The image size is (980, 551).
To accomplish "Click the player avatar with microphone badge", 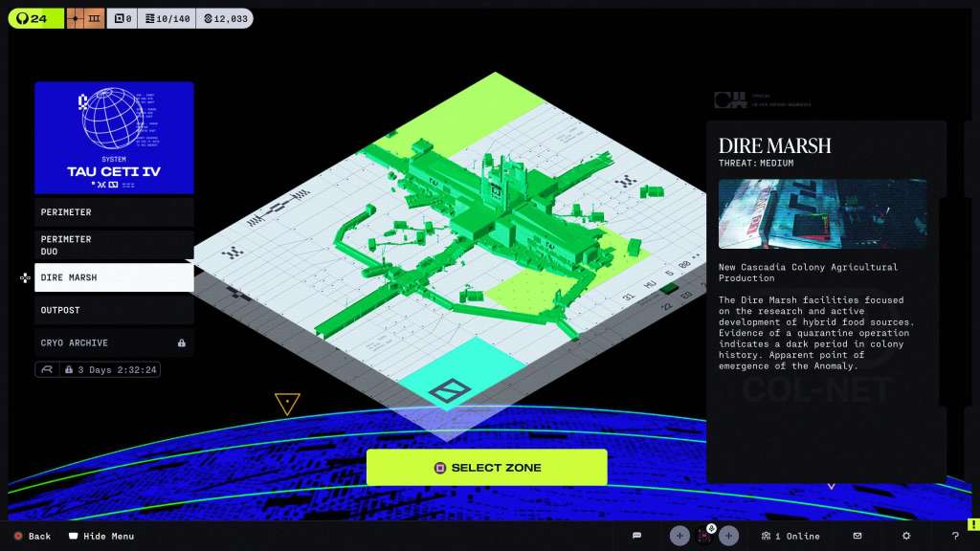I will [704, 535].
